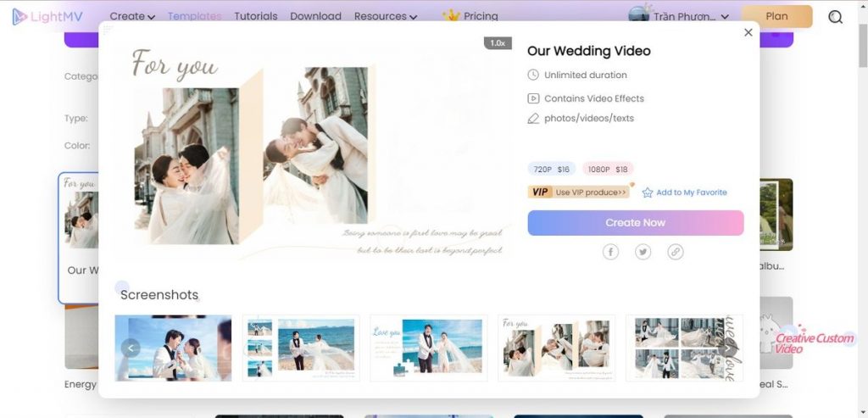
Task: Open the Download page
Action: click(315, 17)
